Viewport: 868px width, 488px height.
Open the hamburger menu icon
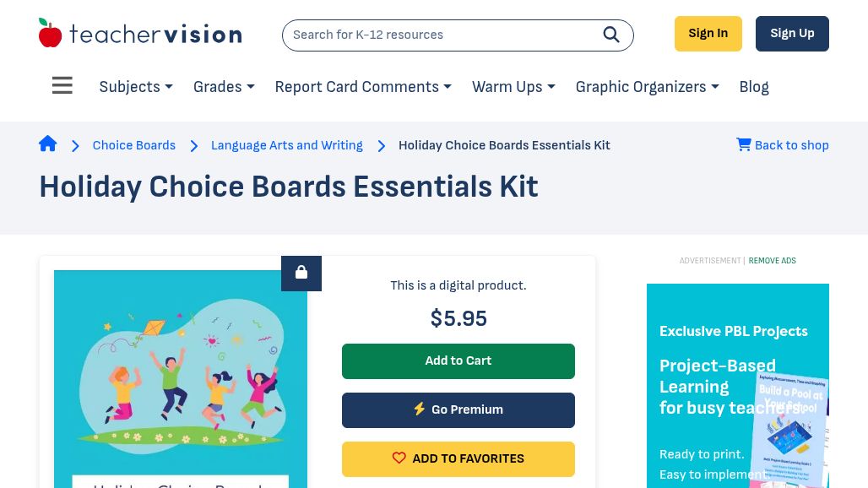62,85
